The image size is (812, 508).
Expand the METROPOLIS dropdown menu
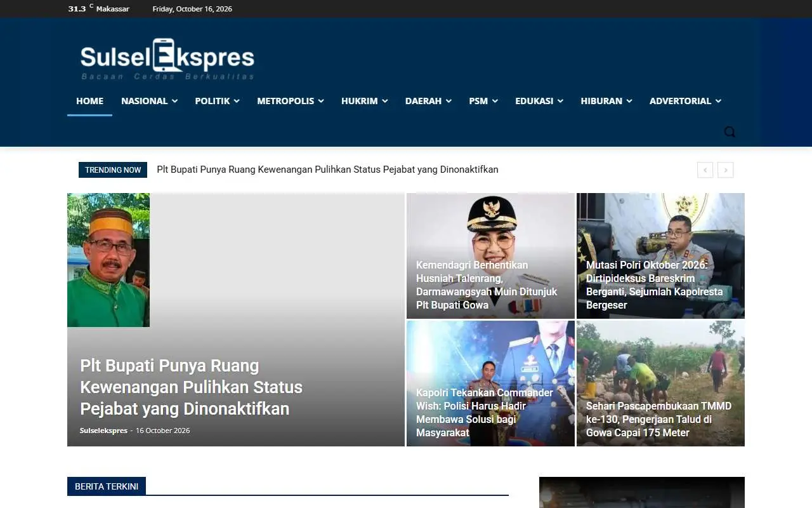(291, 101)
